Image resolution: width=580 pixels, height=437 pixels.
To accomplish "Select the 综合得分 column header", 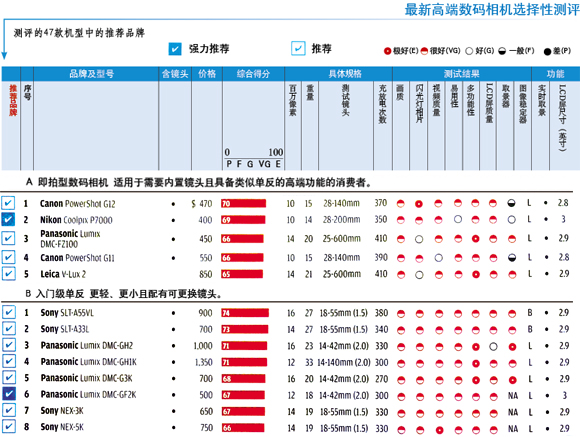I will pos(253,74).
